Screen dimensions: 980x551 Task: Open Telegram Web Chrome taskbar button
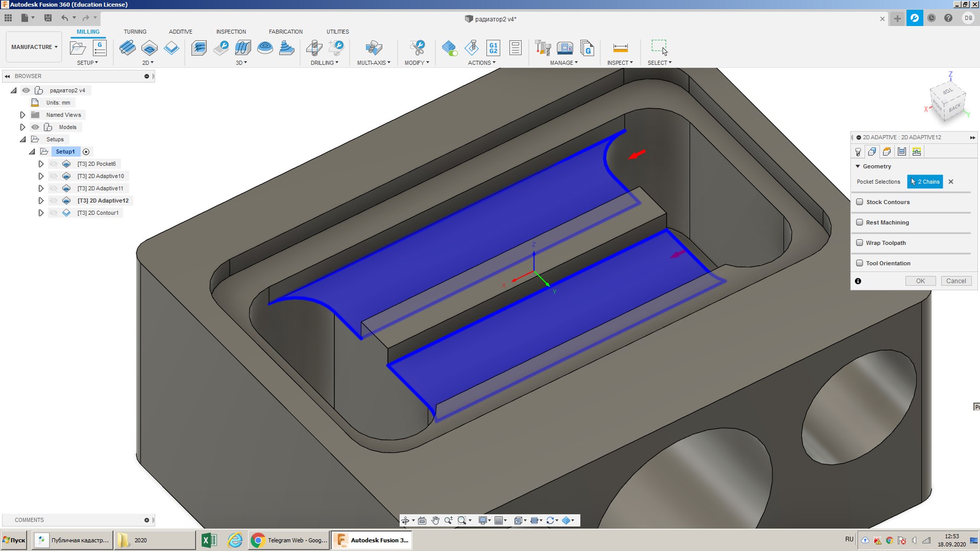[289, 540]
